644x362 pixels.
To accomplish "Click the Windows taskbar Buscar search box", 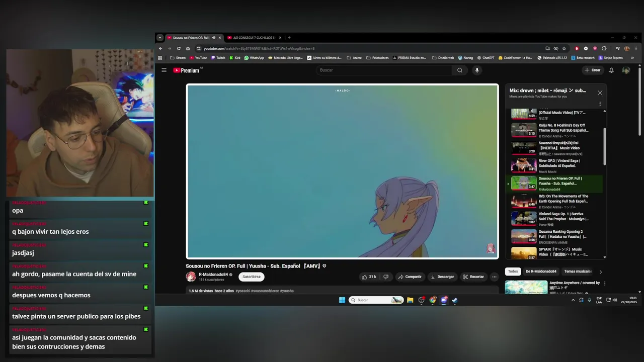I will click(376, 300).
